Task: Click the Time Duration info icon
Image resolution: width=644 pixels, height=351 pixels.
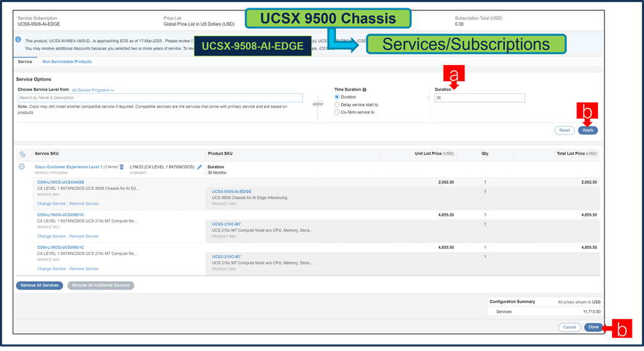Action: (x=364, y=89)
